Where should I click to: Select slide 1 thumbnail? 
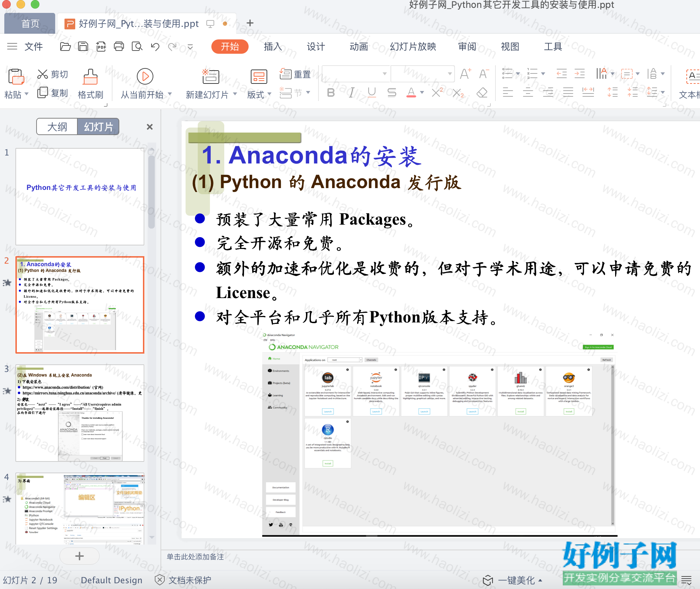80,197
